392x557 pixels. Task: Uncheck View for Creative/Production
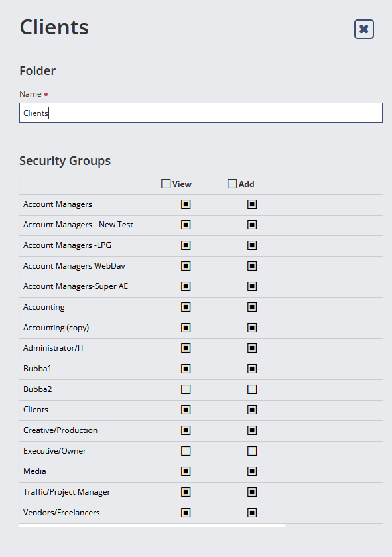click(x=186, y=430)
